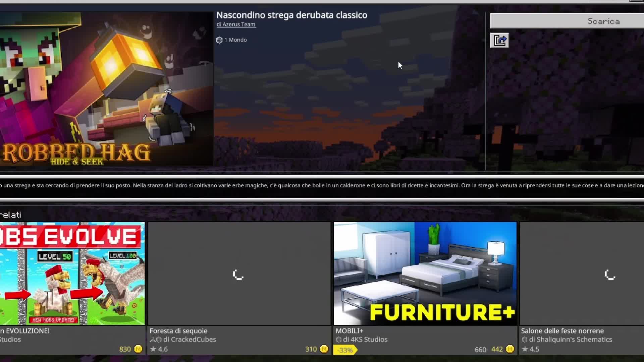Open the Mobs Evolve thumbnail
644x362 pixels.
click(x=72, y=273)
